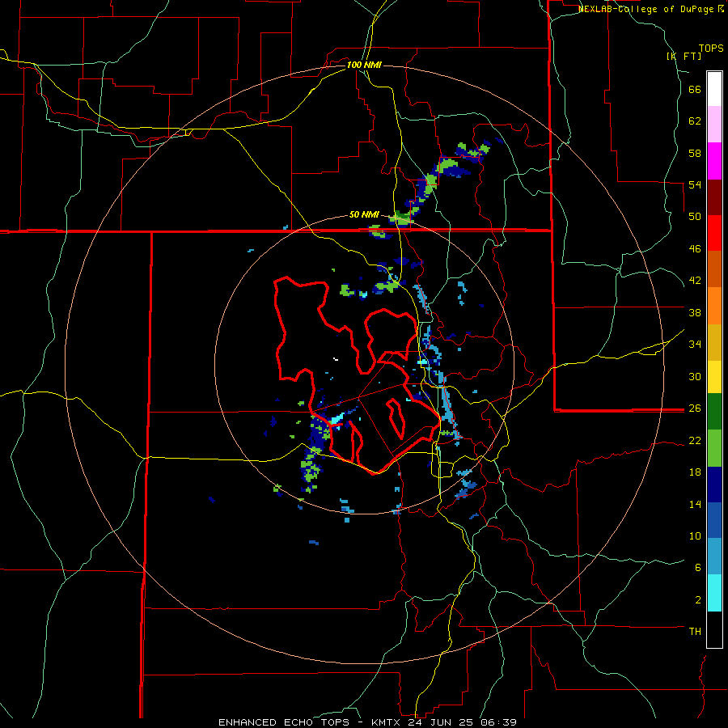Select the light green legend swatch

click(714, 448)
